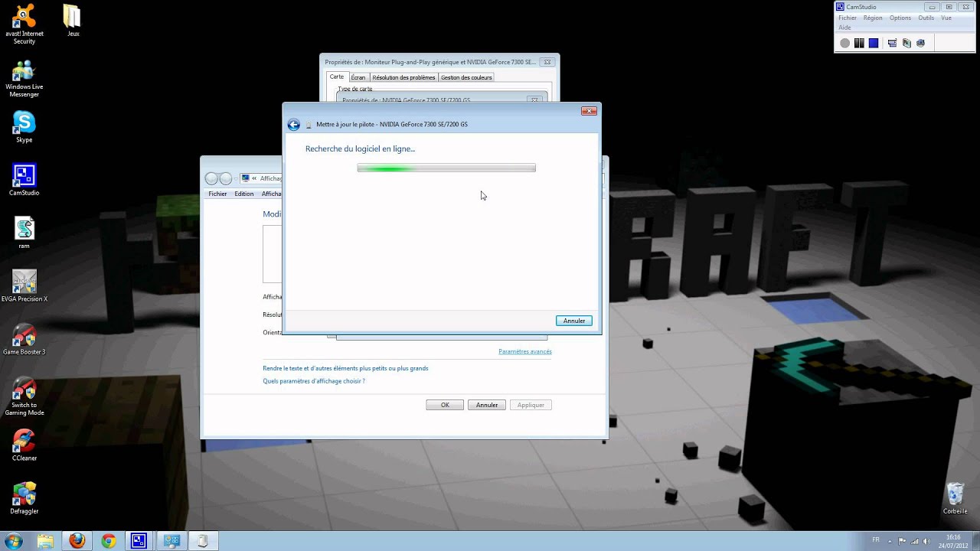The width and height of the screenshot is (980, 551).
Task: Open the FR input language selector
Action: pos(876,540)
